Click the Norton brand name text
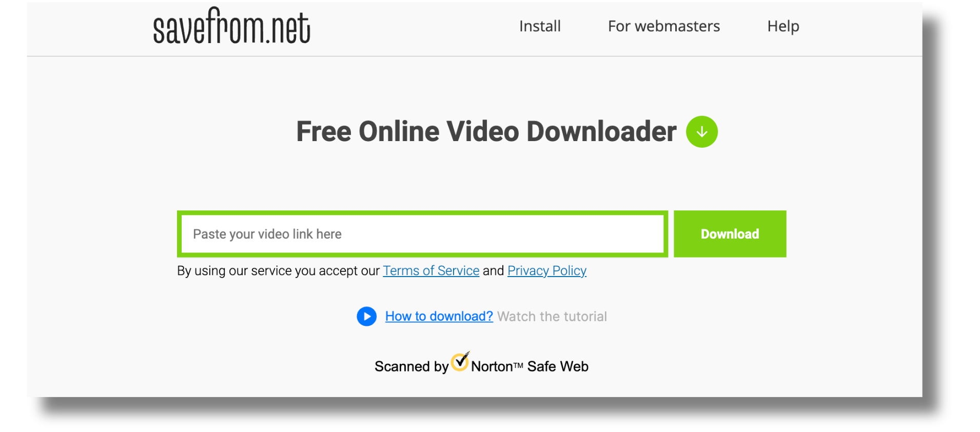 tap(492, 367)
